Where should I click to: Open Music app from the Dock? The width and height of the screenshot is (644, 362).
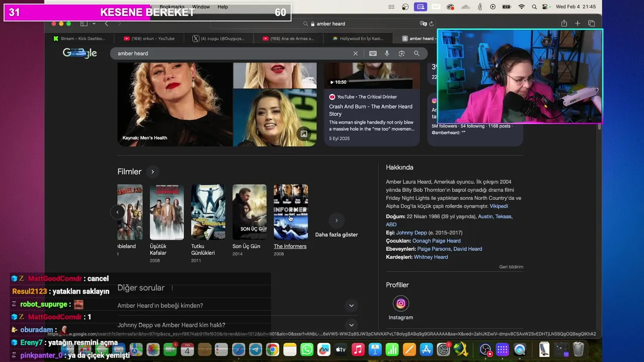[x=358, y=349]
